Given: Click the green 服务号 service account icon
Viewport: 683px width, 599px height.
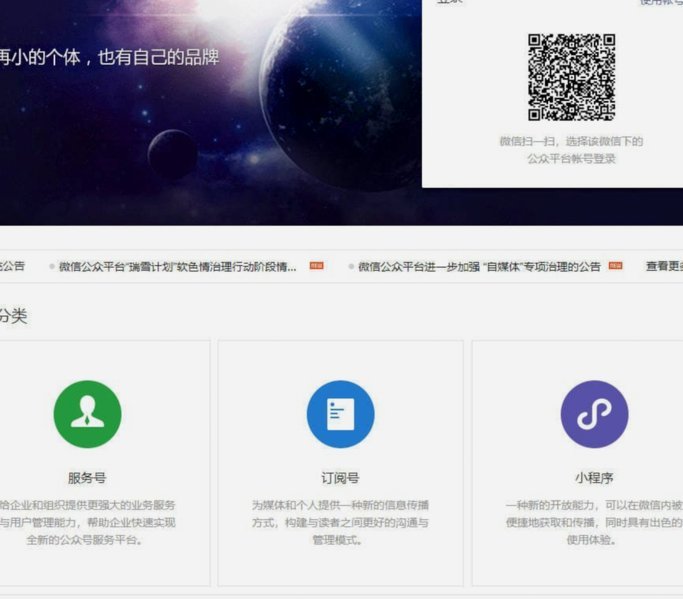Looking at the screenshot, I should click(87, 414).
